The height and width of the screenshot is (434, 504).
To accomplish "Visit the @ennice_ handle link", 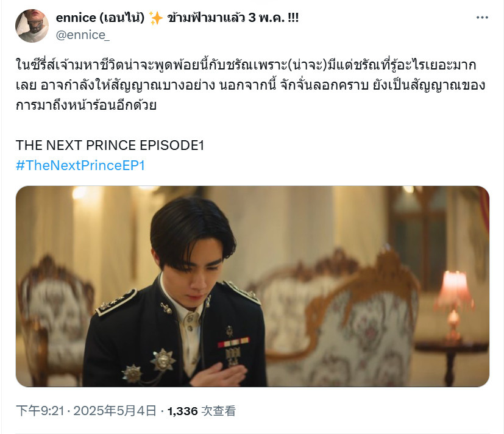I will (83, 35).
